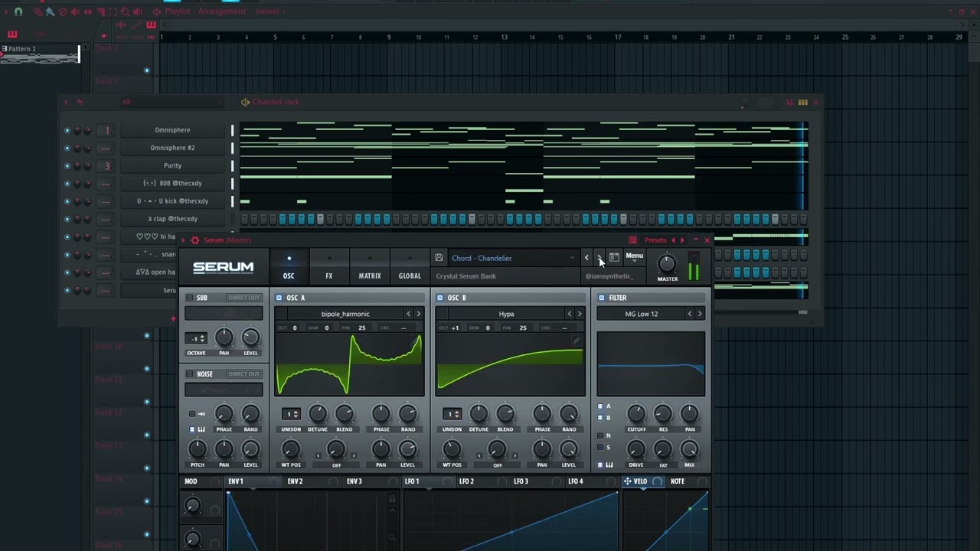The image size is (980, 551).
Task: Toggle filter routing for oscillator B
Action: 600,418
